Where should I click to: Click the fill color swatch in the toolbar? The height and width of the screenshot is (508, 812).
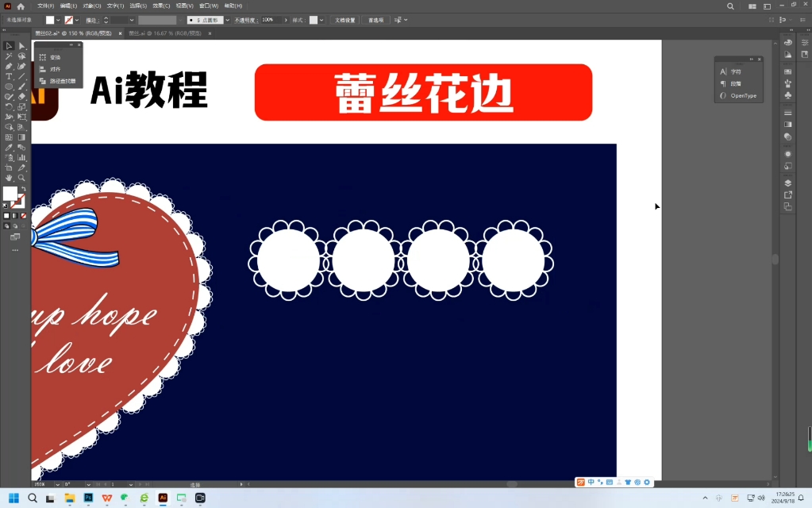pyautogui.click(x=10, y=193)
